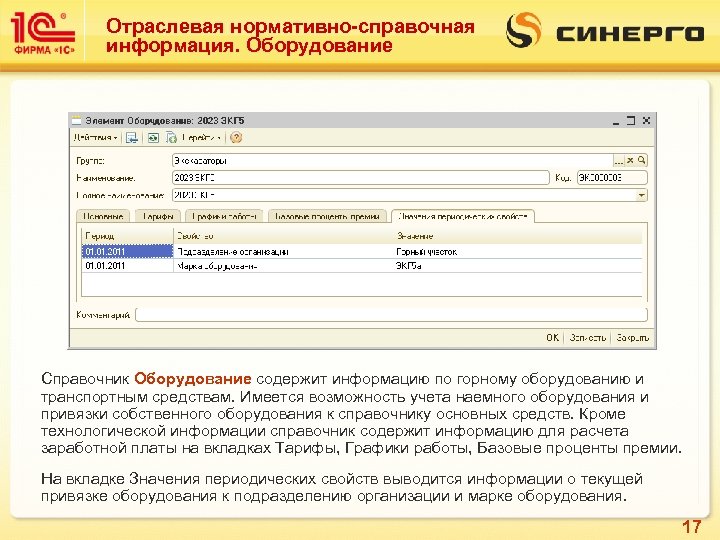
Task: Click the Значение column header
Action: (518, 236)
